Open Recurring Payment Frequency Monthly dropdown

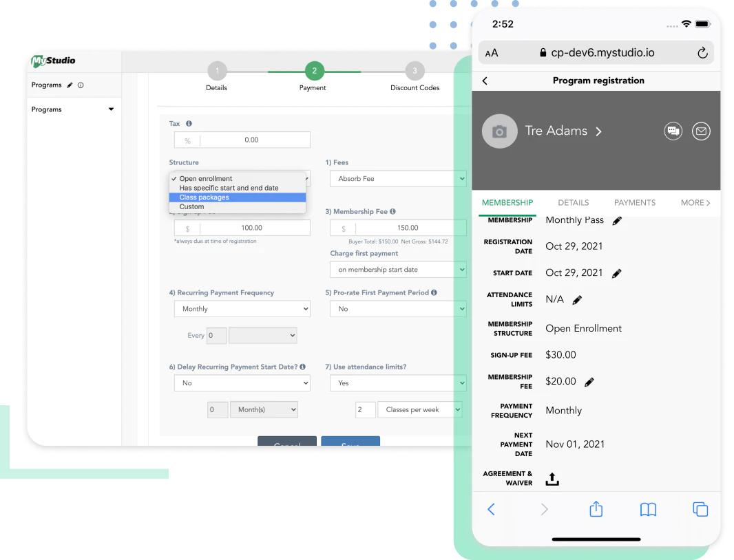click(242, 309)
